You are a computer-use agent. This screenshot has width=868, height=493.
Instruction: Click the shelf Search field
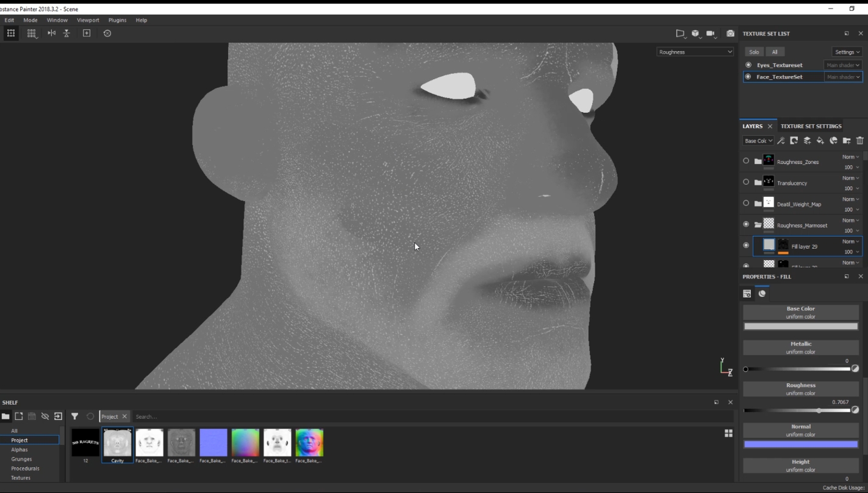(432, 416)
